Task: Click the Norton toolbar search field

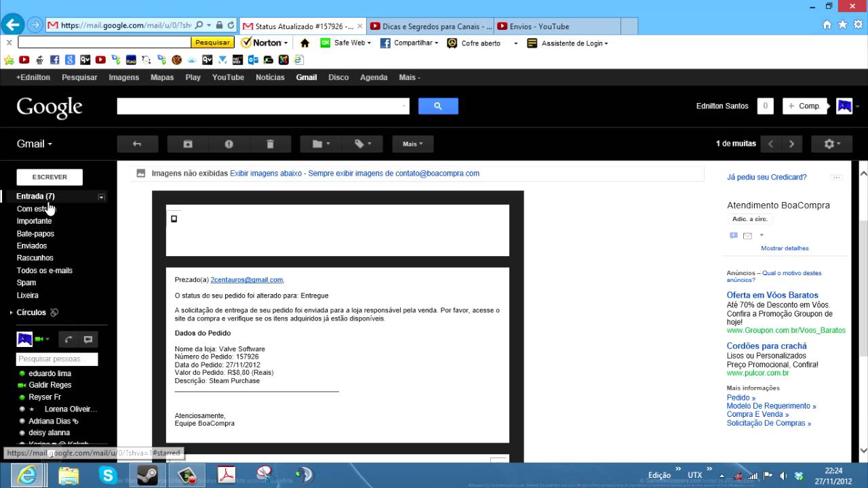Action: tap(104, 42)
